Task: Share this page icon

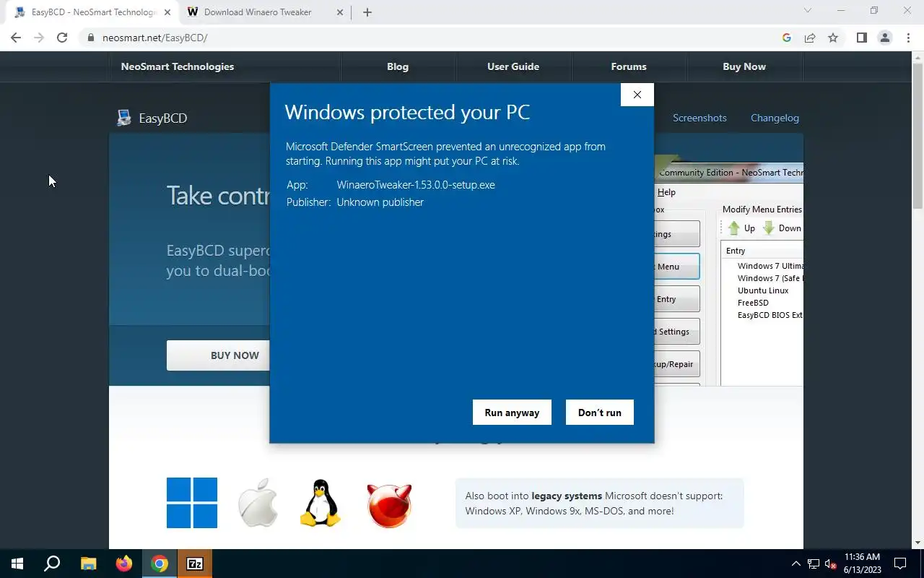Action: 810,38
